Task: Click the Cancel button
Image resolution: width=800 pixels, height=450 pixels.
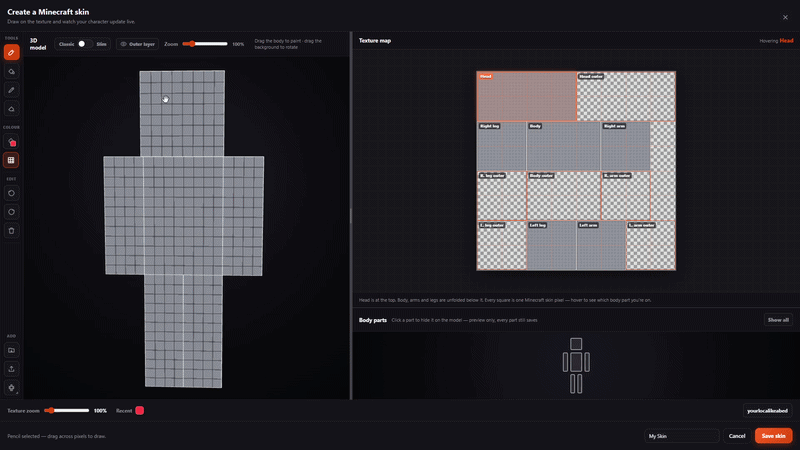Action: click(x=737, y=436)
